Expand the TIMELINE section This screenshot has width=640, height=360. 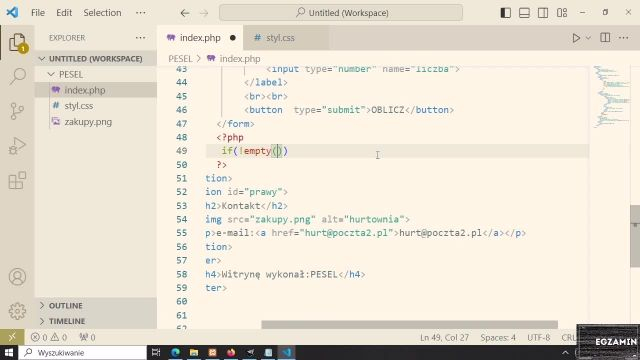96,321
